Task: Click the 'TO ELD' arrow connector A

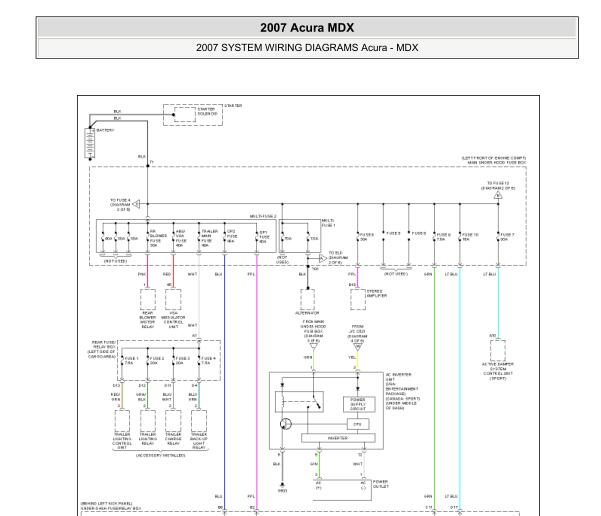Action: point(323,258)
